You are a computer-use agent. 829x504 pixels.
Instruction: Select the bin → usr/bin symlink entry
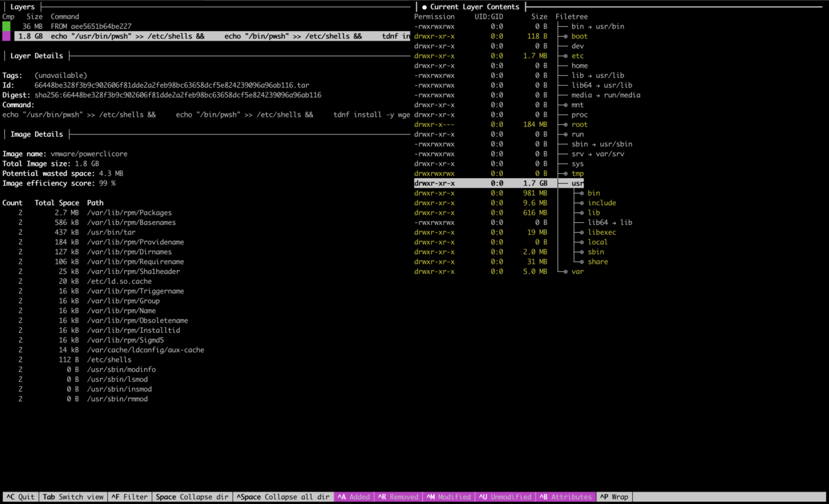pyautogui.click(x=598, y=26)
